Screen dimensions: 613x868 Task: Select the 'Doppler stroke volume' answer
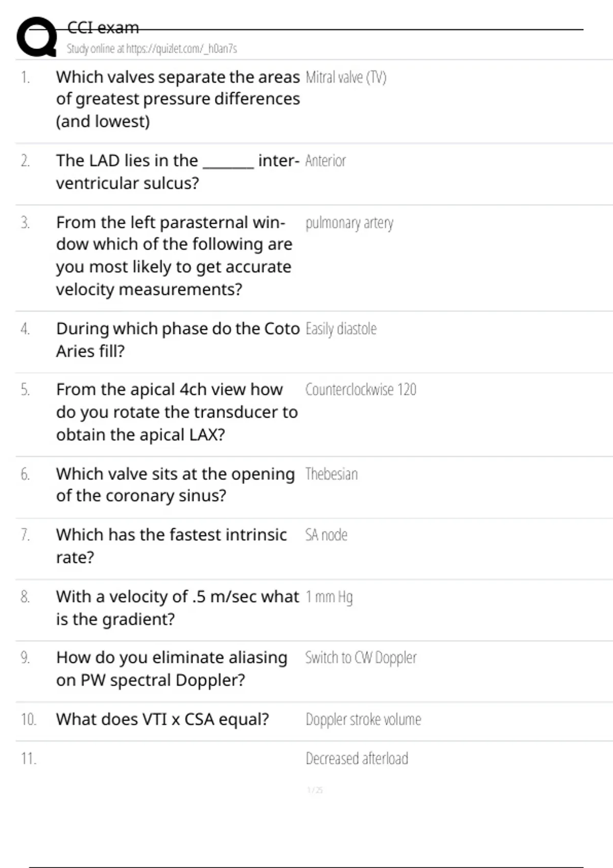tap(363, 719)
